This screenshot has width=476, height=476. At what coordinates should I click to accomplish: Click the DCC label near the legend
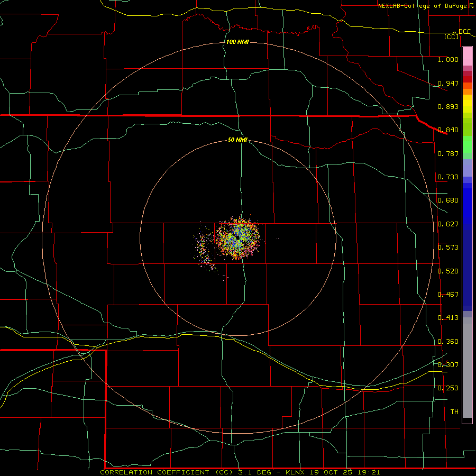(464, 32)
